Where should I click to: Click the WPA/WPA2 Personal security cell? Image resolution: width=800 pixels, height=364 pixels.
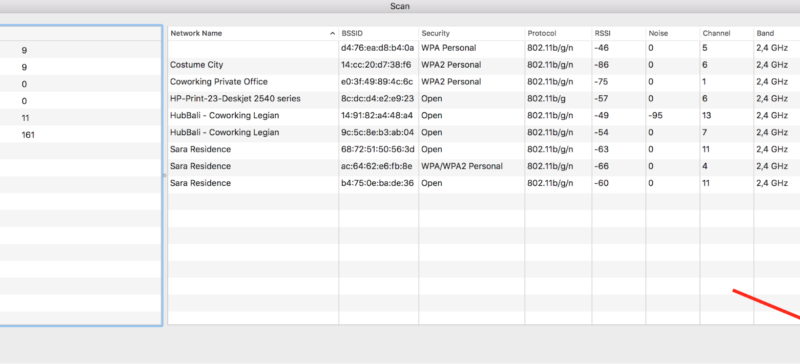click(462, 166)
